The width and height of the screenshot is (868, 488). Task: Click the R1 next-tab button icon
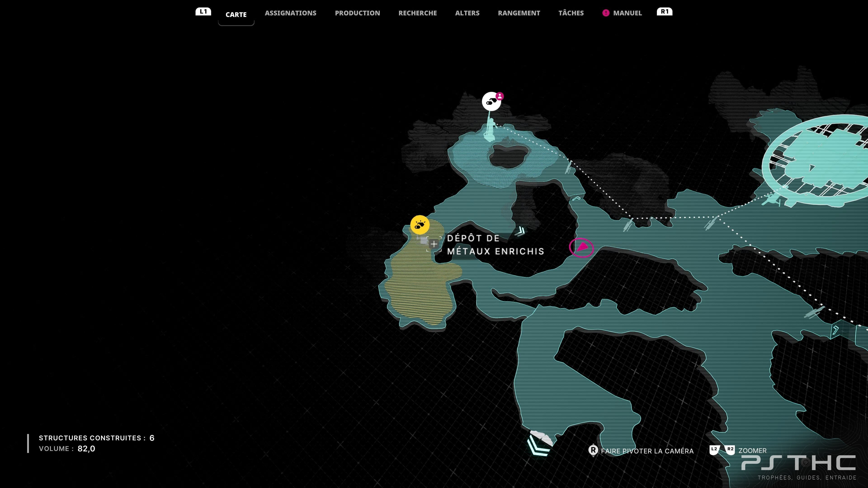click(665, 12)
